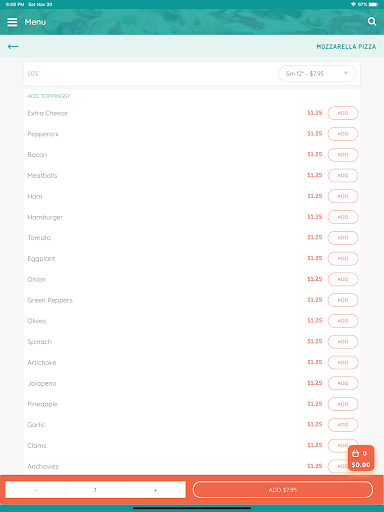The height and width of the screenshot is (512, 384).
Task: Add the Pineapple topping
Action: tap(343, 404)
